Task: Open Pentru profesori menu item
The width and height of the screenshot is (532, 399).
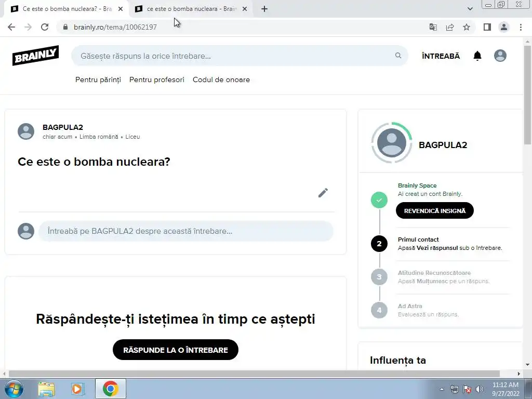Action: pyautogui.click(x=157, y=79)
